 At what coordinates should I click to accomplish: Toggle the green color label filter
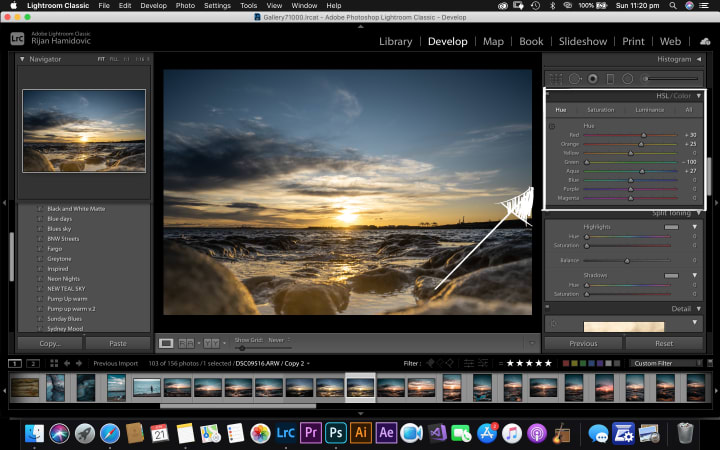click(583, 363)
